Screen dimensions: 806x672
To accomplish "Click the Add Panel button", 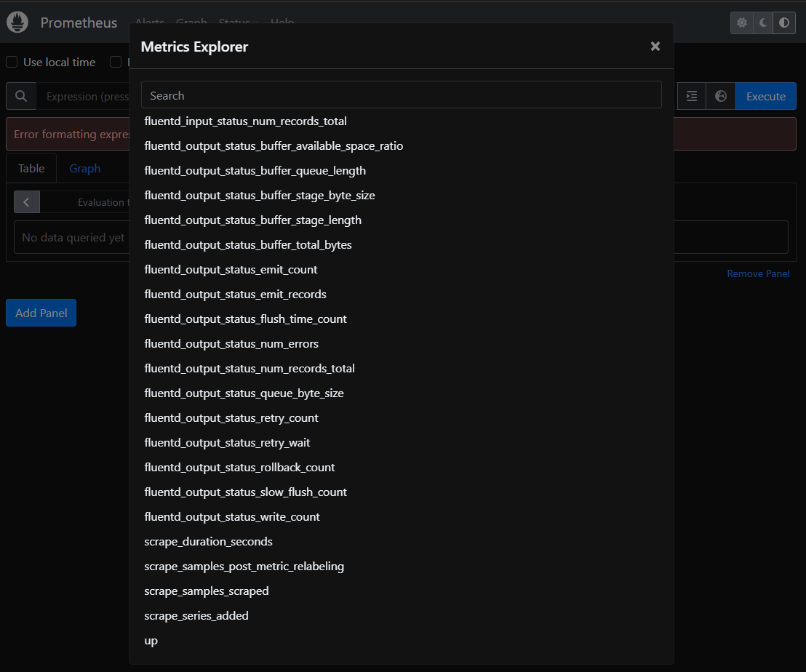I will [41, 313].
